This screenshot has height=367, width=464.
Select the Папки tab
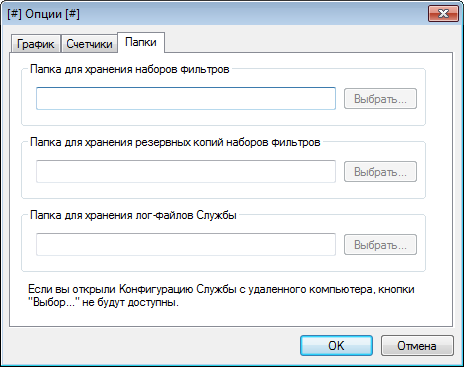141,42
